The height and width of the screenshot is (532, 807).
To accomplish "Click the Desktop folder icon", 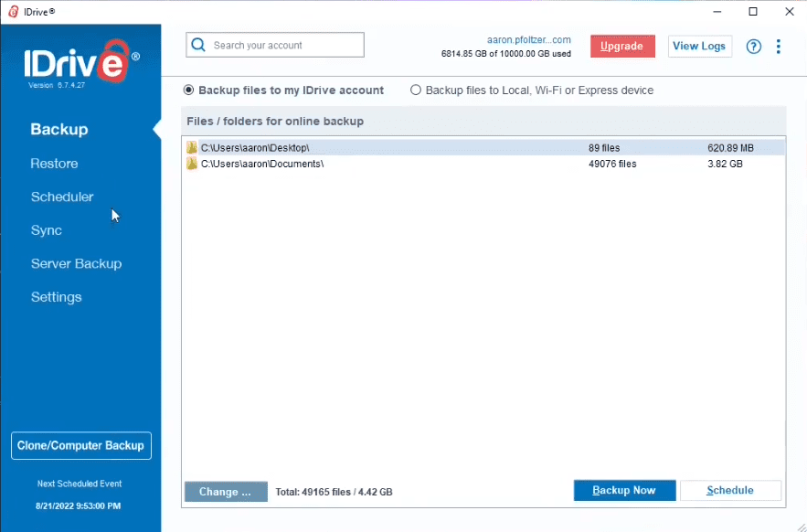I will 192,148.
